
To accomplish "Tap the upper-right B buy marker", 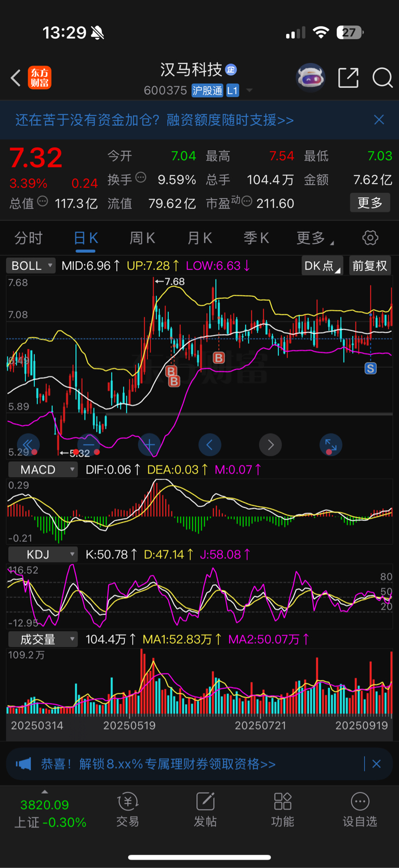I will coord(219,358).
